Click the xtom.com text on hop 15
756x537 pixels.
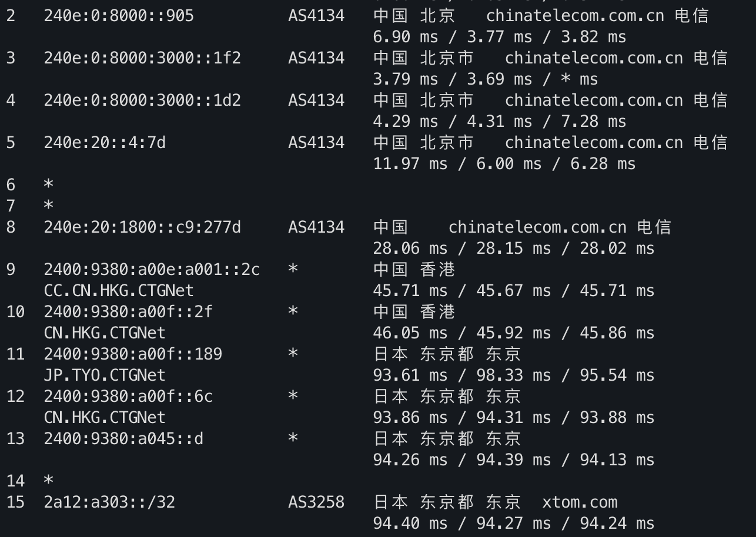580,502
